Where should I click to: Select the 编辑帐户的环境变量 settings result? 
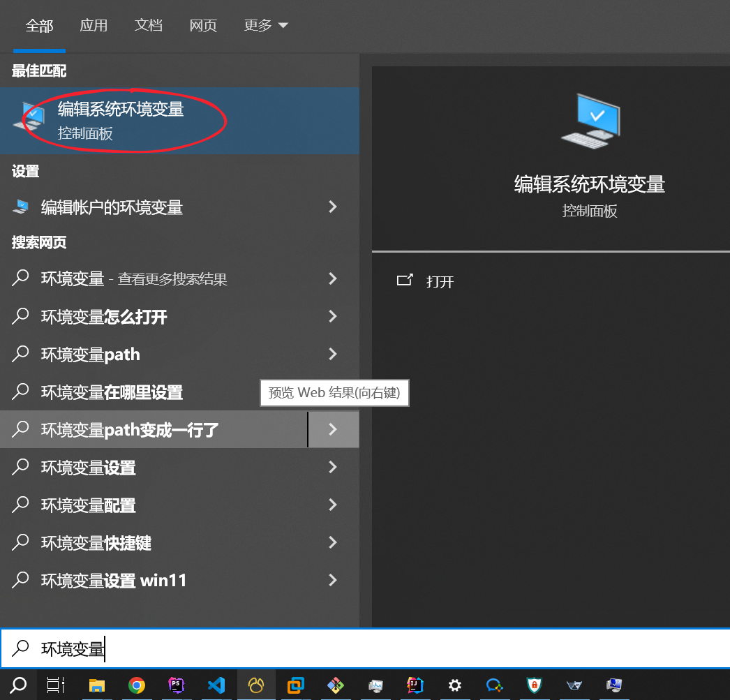(x=179, y=207)
